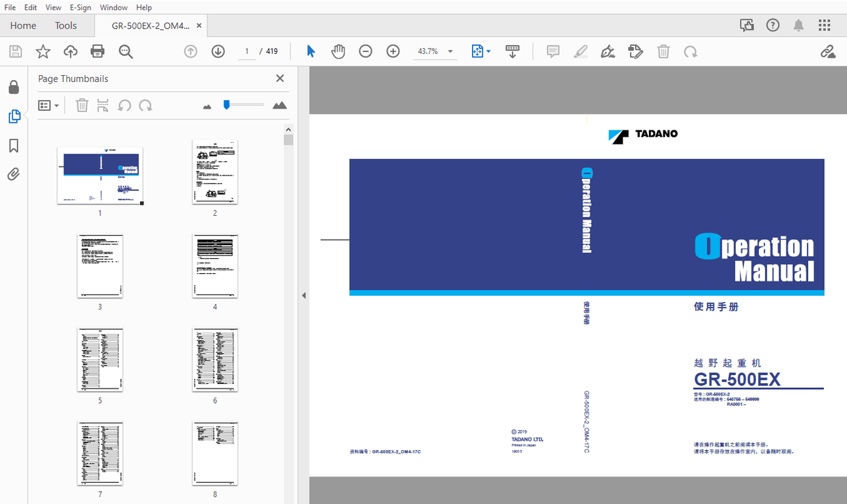Switch to the Tools tab
This screenshot has height=504, width=847.
pyautogui.click(x=66, y=25)
